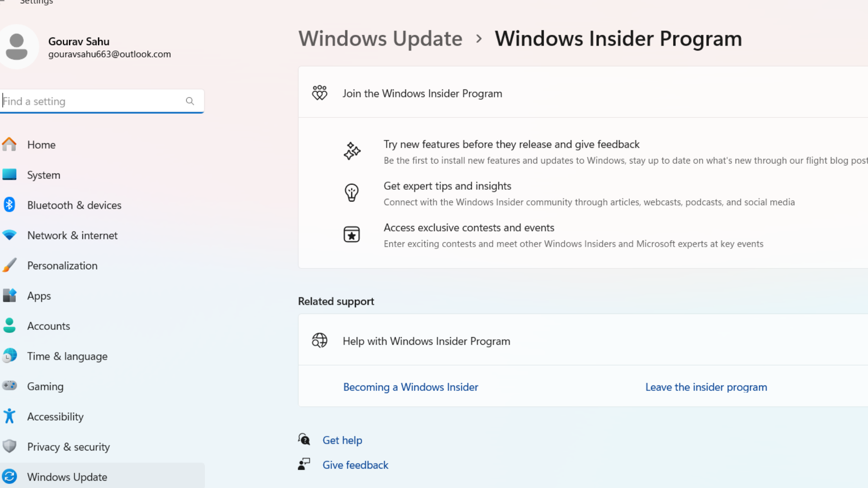Open Becoming a Windows Insider link
868x488 pixels.
point(410,387)
